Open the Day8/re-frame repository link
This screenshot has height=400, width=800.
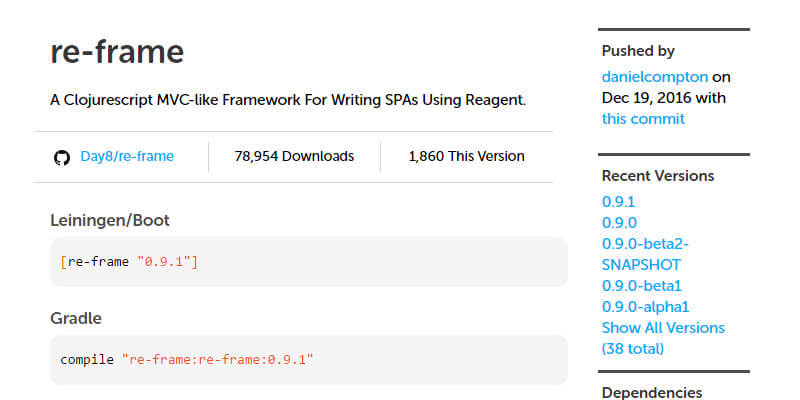click(127, 156)
